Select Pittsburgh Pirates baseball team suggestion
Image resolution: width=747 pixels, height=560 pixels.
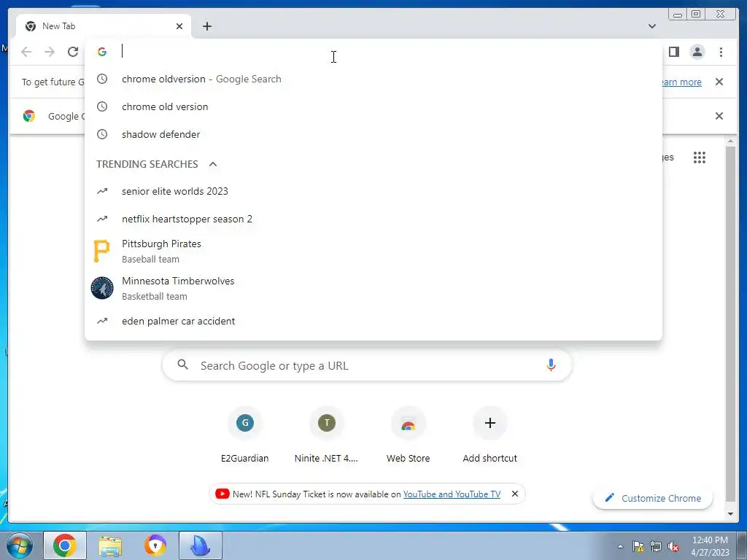coord(373,251)
